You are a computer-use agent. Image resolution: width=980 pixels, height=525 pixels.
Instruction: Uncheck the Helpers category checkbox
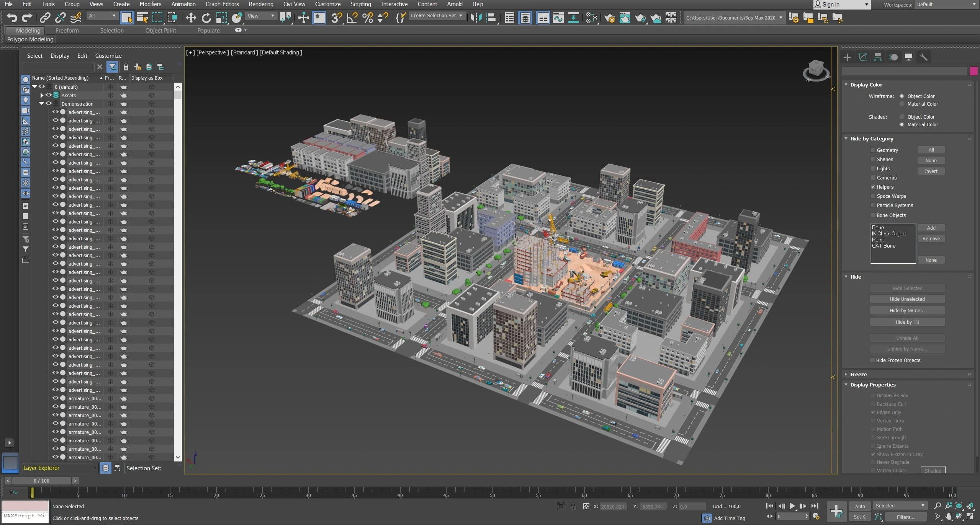click(873, 187)
